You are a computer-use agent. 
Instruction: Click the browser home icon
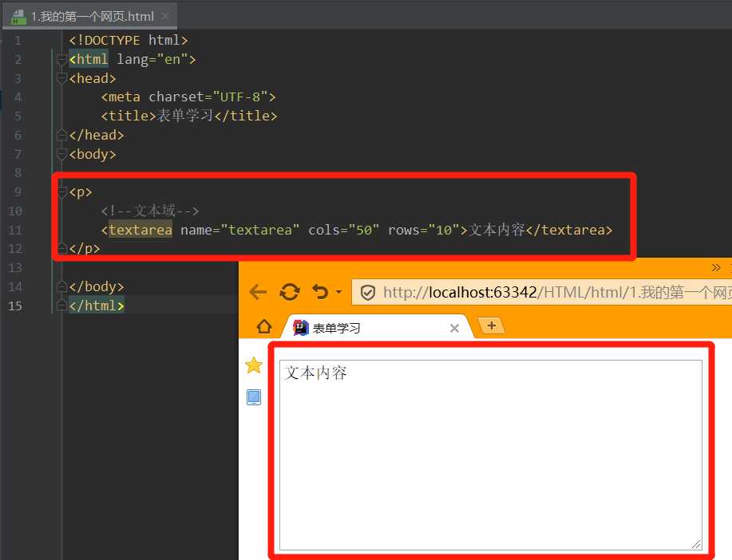pyautogui.click(x=264, y=326)
